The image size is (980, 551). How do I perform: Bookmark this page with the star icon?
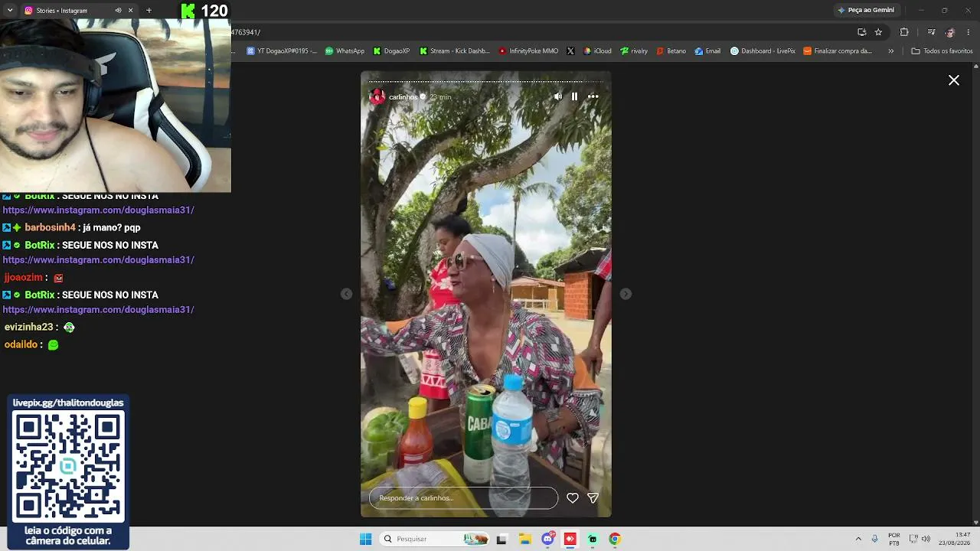pos(878,32)
